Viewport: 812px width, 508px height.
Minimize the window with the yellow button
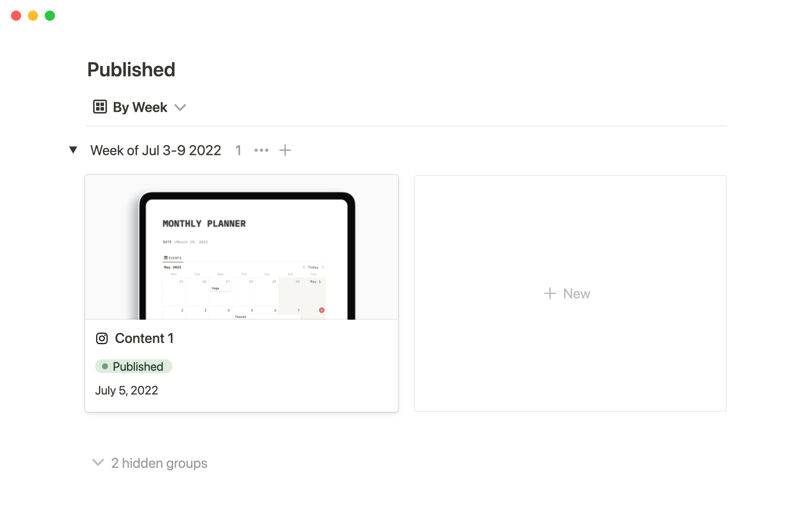point(33,16)
